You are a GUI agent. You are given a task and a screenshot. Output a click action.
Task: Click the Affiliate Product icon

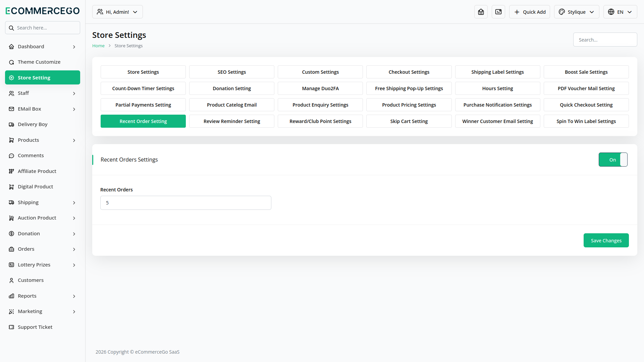[x=11, y=171]
